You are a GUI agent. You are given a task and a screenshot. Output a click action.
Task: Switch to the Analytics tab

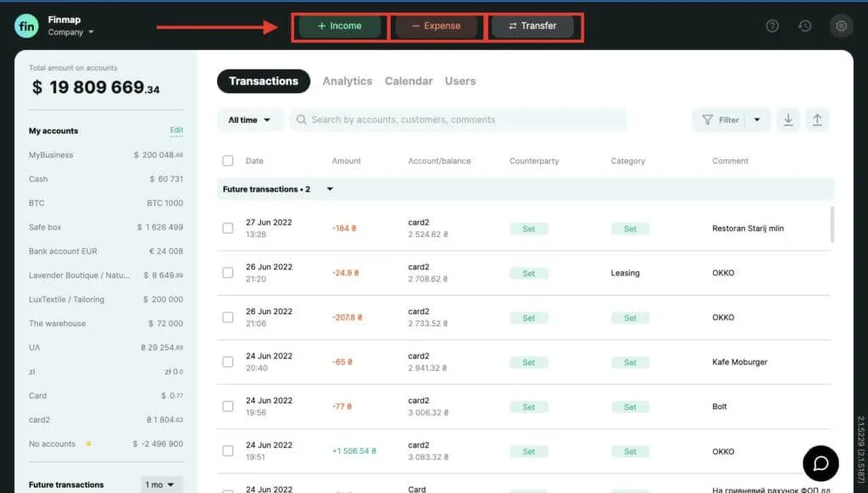coord(347,80)
